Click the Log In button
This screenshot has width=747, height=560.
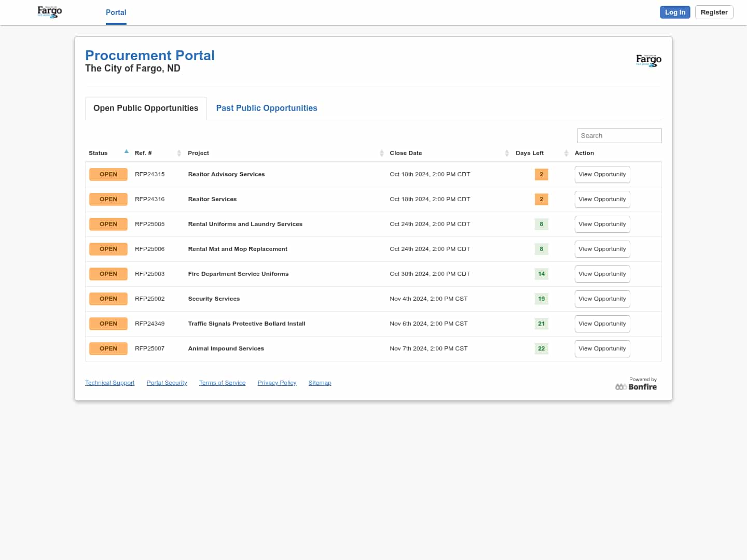(675, 12)
